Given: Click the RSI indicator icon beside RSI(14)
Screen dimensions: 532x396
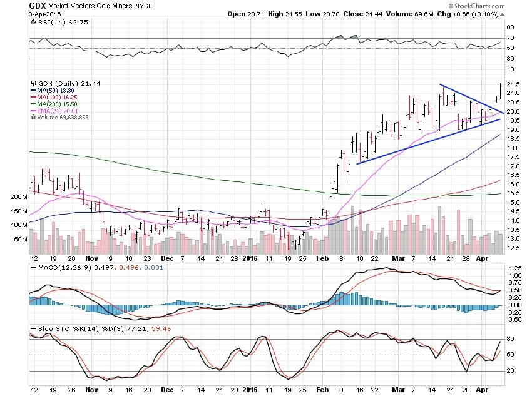Looking at the screenshot, I should click(x=33, y=22).
